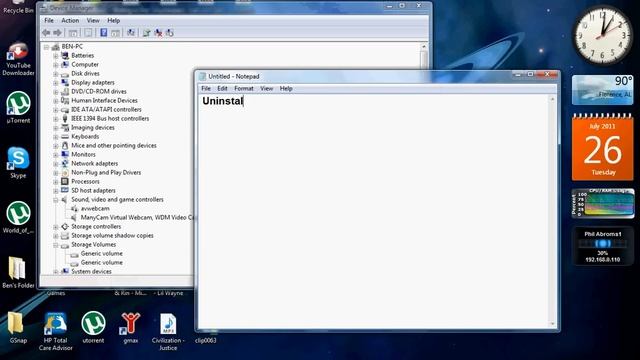This screenshot has width=640, height=360.
Task: Click inside the Notepad text area
Action: click(x=373, y=212)
